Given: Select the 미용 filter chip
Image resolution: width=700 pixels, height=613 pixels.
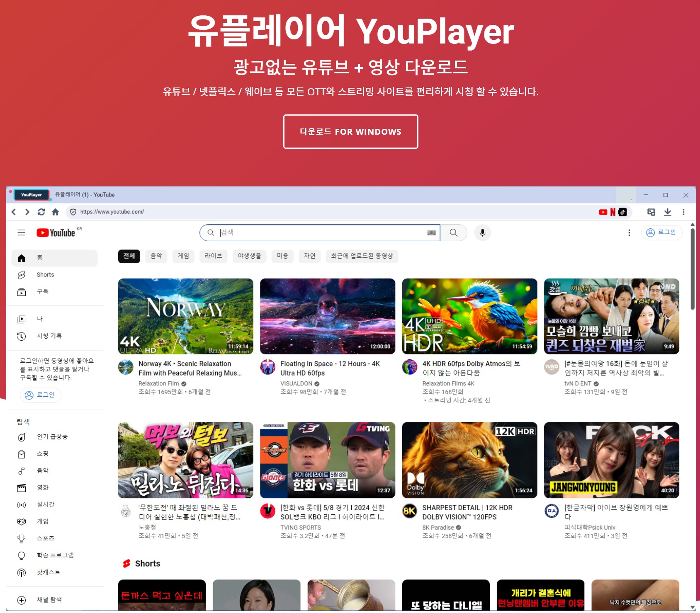Looking at the screenshot, I should pos(283,256).
